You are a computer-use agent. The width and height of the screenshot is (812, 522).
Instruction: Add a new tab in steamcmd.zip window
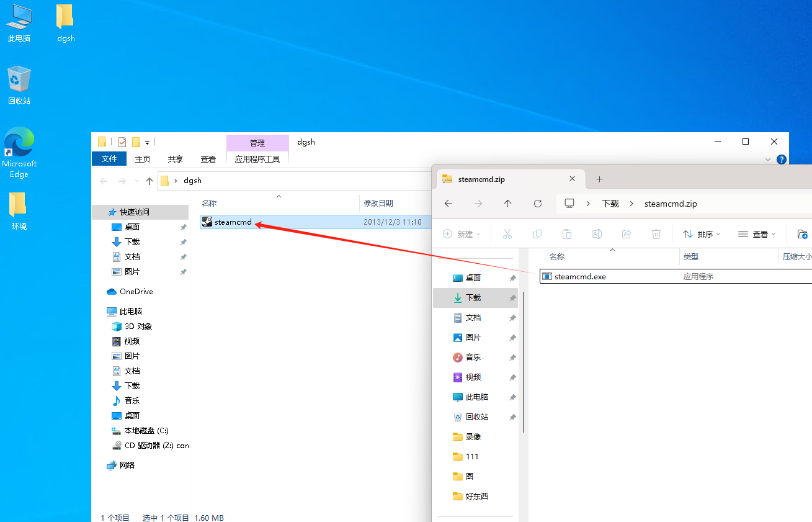tap(599, 179)
